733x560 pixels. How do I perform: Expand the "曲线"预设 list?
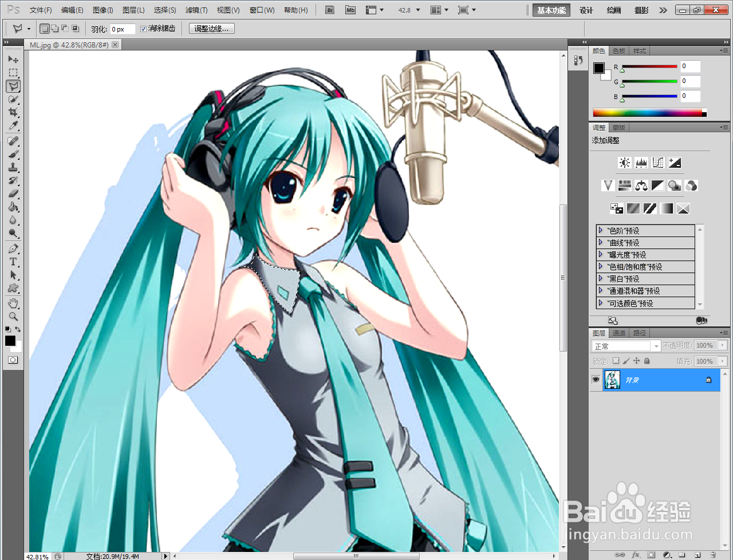point(601,242)
